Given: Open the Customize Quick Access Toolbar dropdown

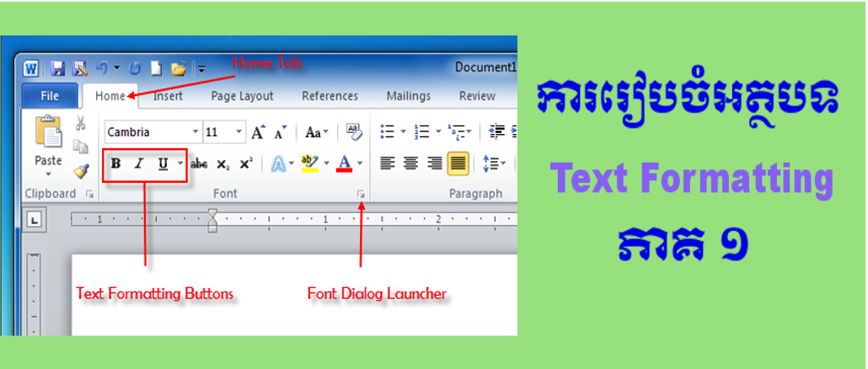Looking at the screenshot, I should click(201, 70).
